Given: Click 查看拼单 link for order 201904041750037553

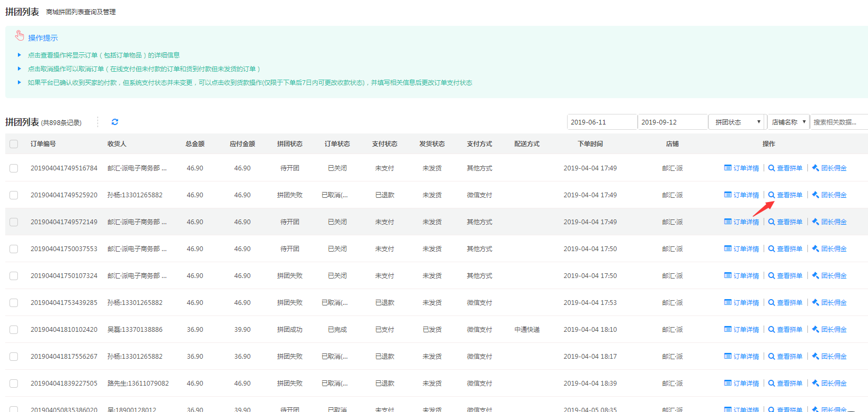Looking at the screenshot, I should [x=785, y=249].
